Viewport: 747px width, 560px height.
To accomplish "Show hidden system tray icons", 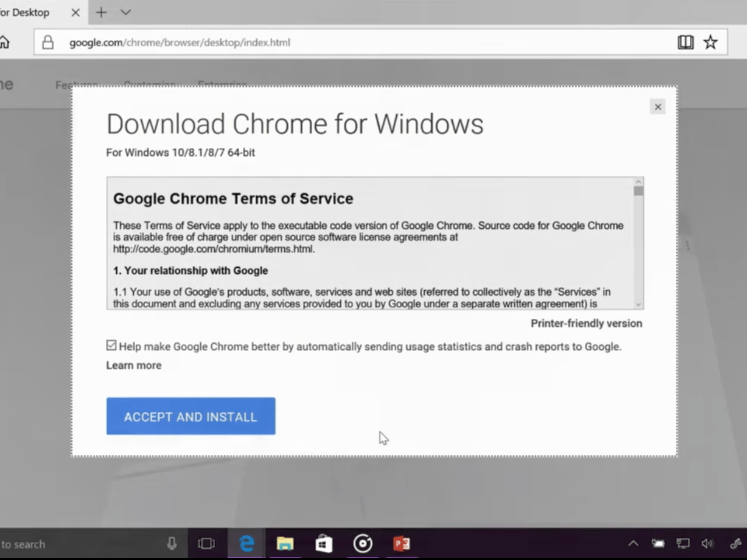I will (x=633, y=544).
